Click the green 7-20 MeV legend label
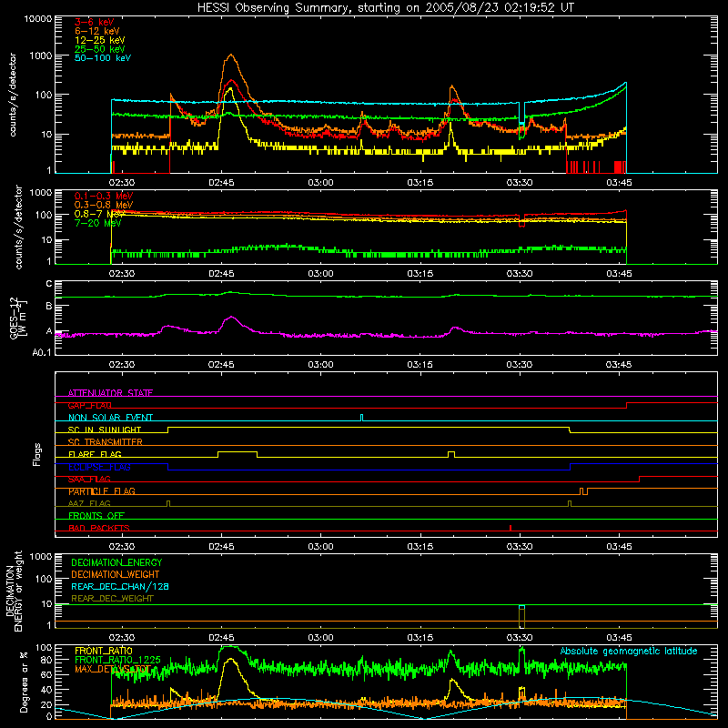Viewport: 728px width, 728px height. 98,223
